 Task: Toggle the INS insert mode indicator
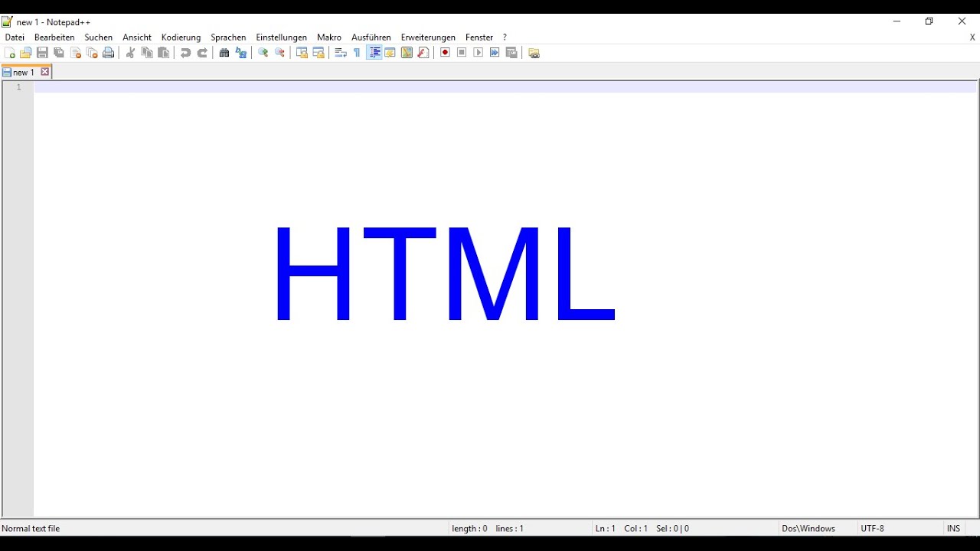[953, 528]
